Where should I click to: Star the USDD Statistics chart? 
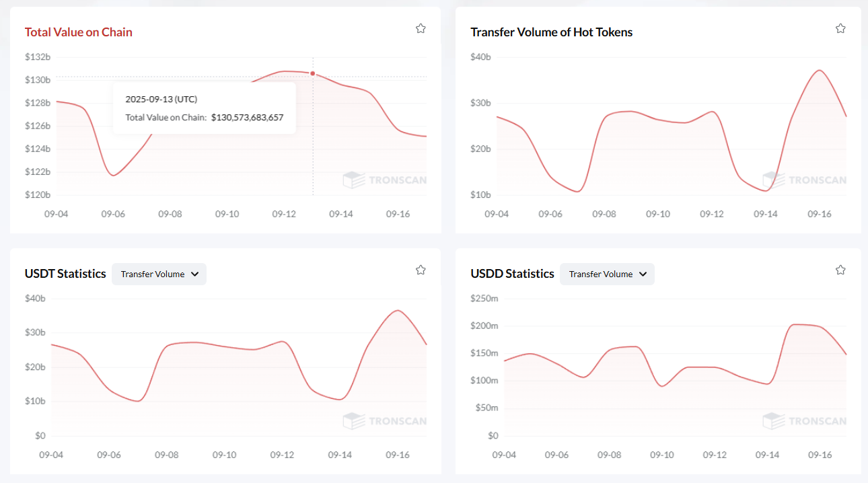[x=840, y=270]
